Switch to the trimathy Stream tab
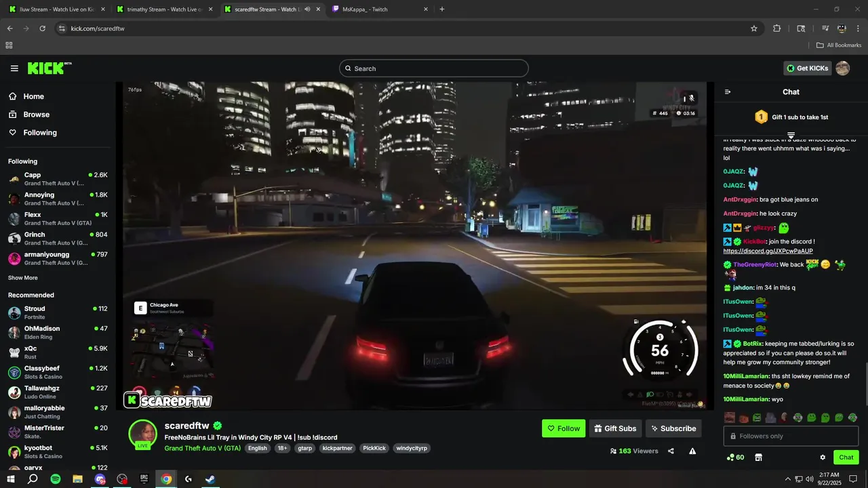Screen dimensions: 868x488 [163, 9]
